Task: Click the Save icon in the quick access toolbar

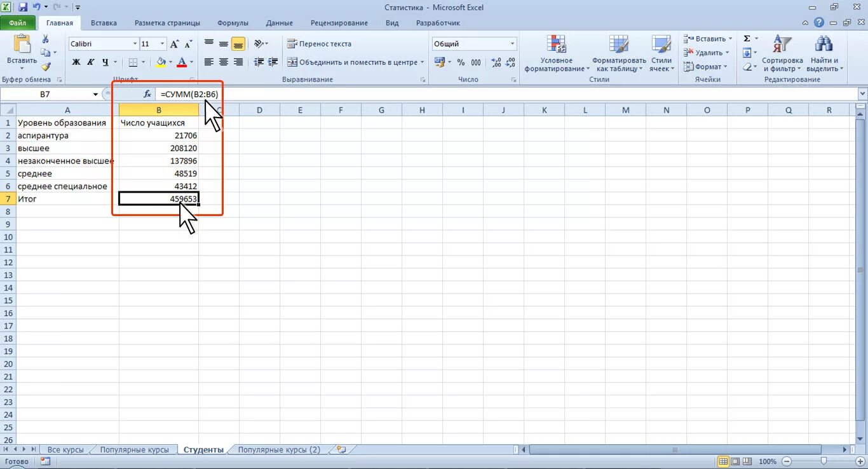Action: tap(23, 8)
